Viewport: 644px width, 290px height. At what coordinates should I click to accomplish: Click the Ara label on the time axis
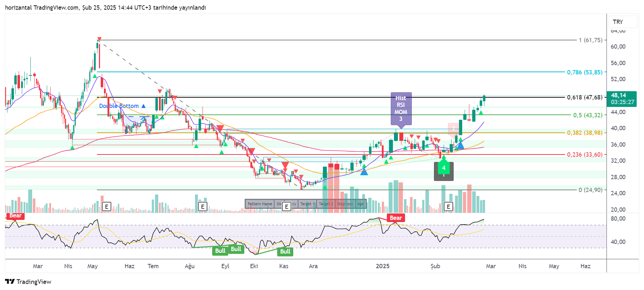(313, 266)
